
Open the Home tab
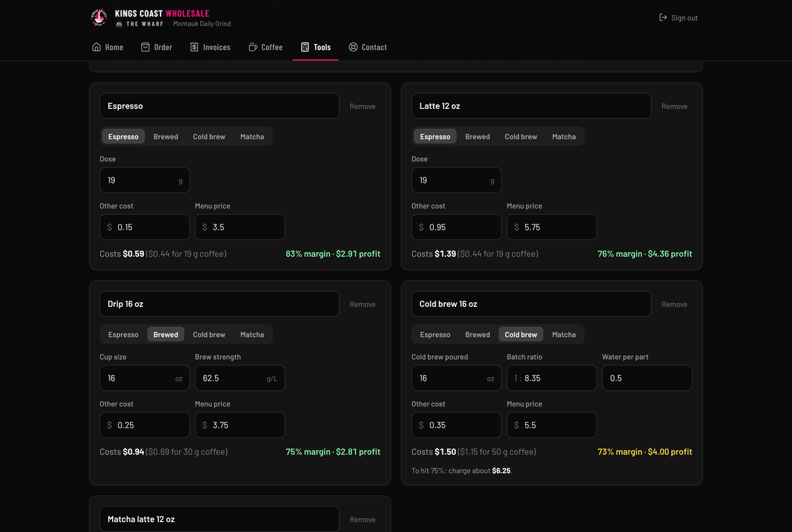(x=108, y=47)
